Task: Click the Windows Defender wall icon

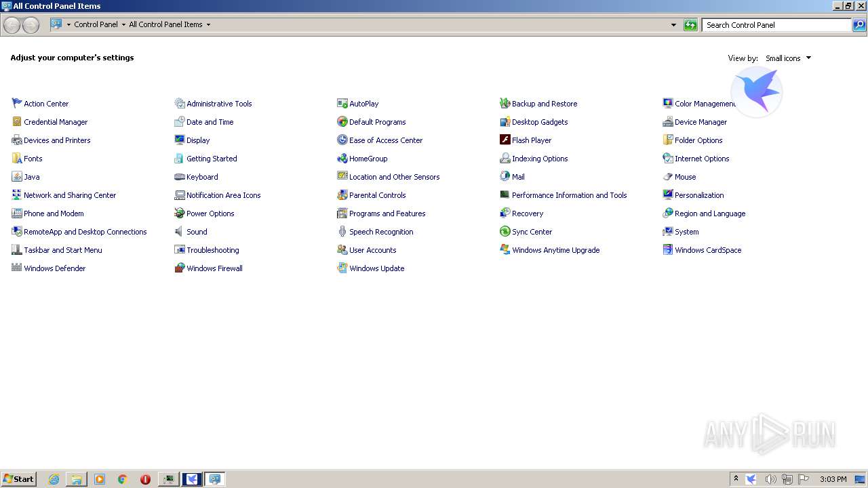Action: coord(17,268)
